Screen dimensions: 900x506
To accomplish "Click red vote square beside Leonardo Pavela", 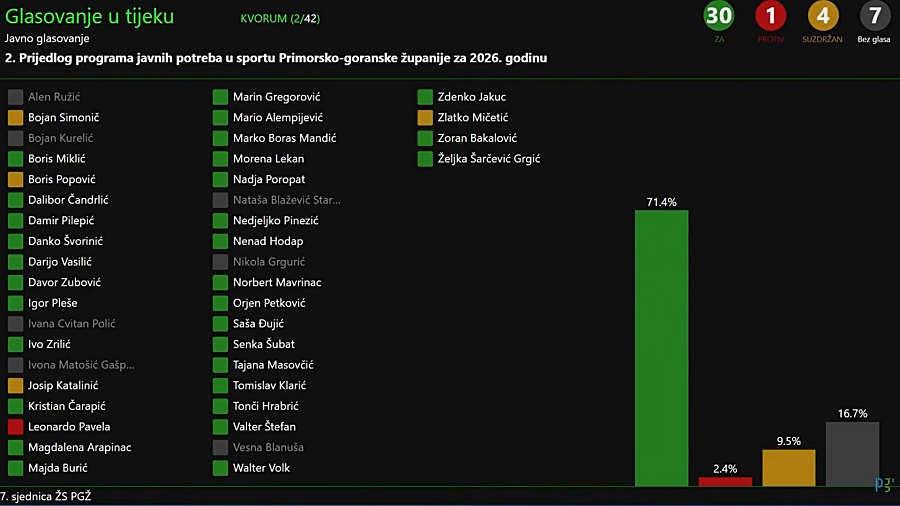I will (x=15, y=427).
